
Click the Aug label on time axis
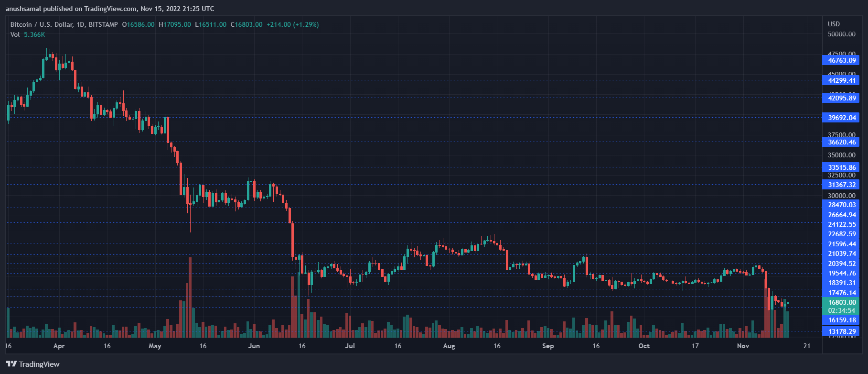pyautogui.click(x=449, y=346)
